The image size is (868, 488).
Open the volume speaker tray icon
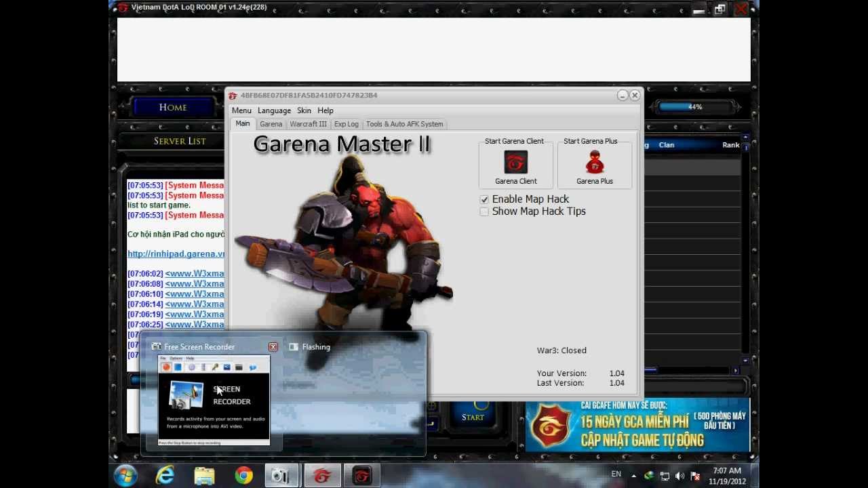pos(680,476)
